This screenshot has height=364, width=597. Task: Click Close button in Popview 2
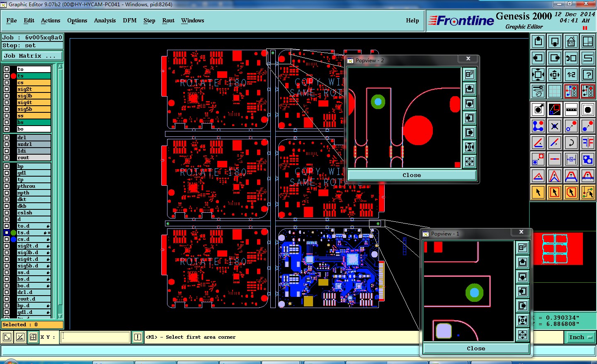point(412,175)
